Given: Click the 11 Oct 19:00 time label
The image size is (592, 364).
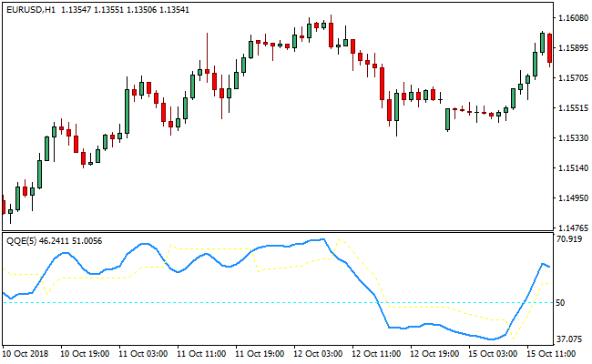Looking at the screenshot, I should (260, 354).
